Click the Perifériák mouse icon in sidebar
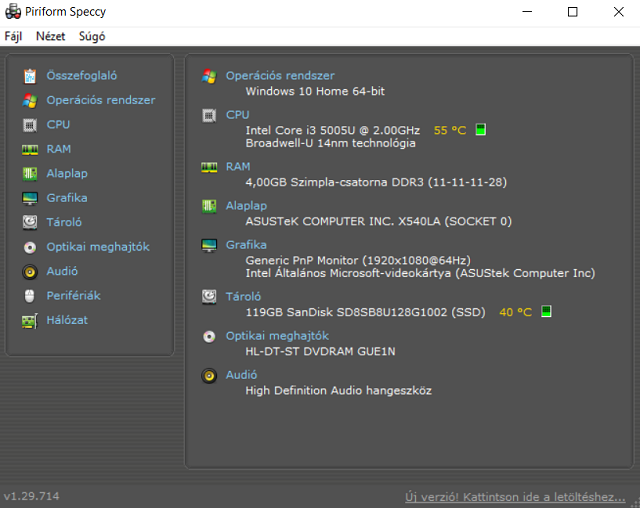Viewport: 640px width, 508px height. point(30,296)
